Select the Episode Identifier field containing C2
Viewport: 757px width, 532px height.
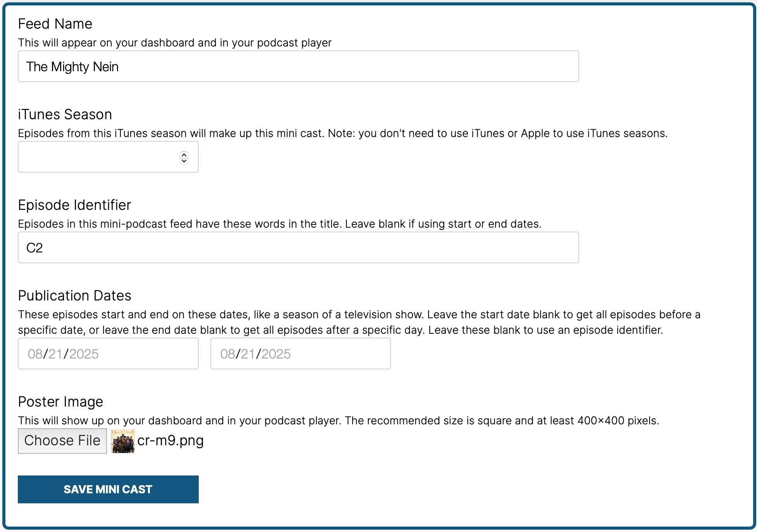click(x=194, y=247)
